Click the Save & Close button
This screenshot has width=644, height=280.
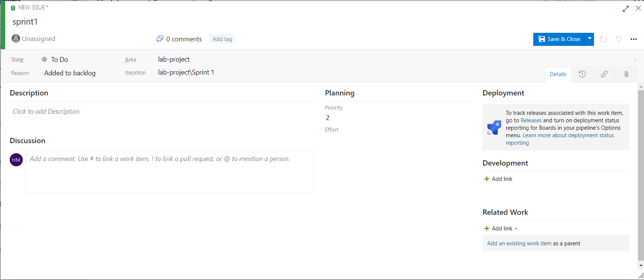point(559,39)
